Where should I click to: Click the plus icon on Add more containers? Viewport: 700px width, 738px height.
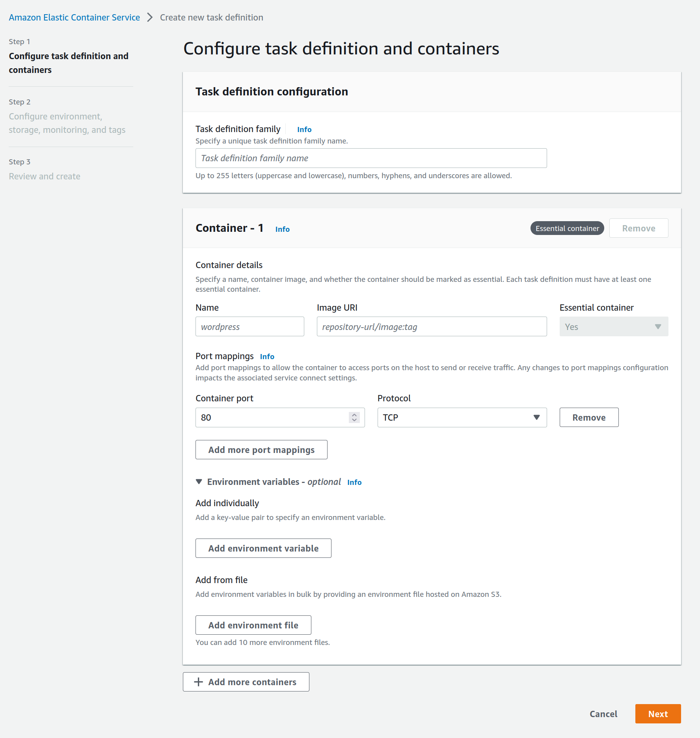[x=199, y=682]
